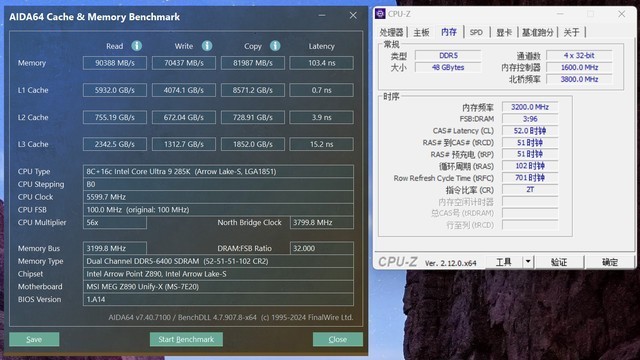Click the Motherboard field MSI MEG Z890 Unify-X
The image size is (640, 360).
click(218, 287)
